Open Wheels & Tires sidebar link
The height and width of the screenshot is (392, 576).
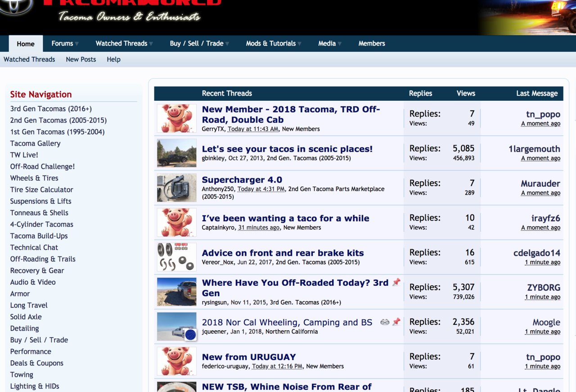tap(34, 178)
